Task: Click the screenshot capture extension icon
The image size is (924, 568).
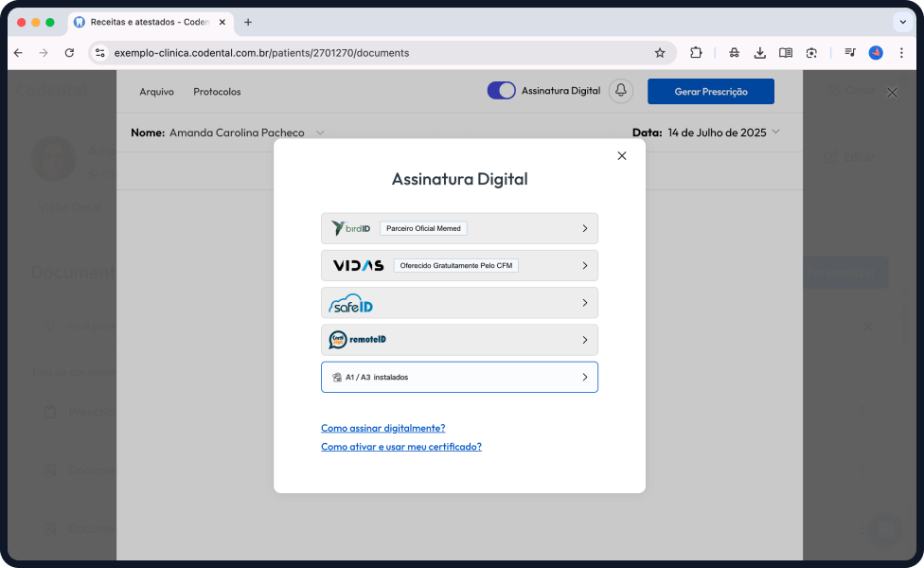Action: (811, 53)
